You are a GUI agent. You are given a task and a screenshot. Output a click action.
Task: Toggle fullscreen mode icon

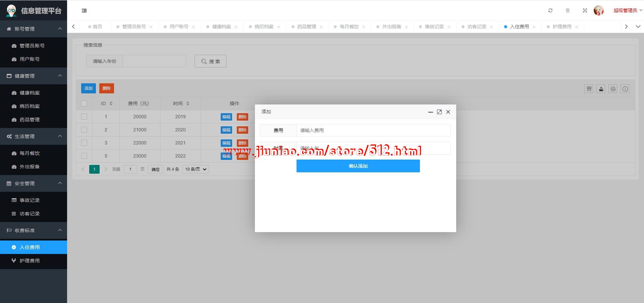coord(585,11)
